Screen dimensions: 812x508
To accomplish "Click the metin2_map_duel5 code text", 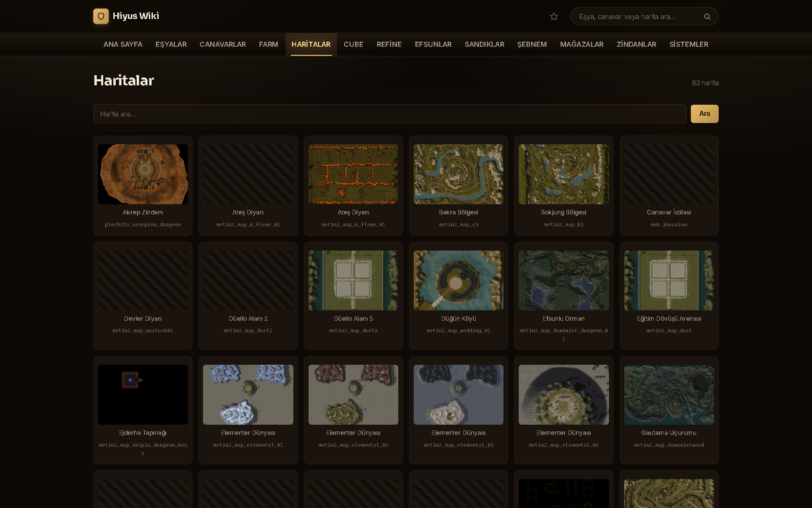I will (353, 331).
